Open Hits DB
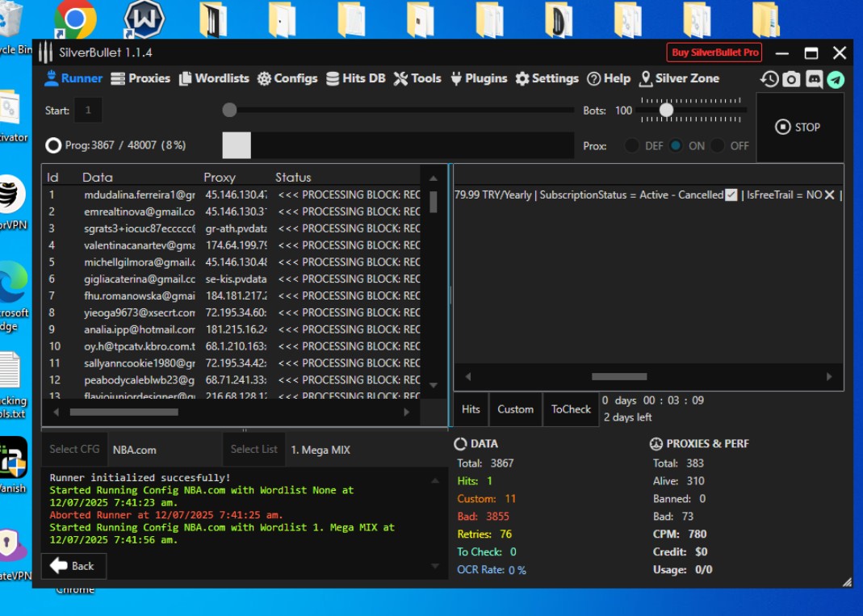The height and width of the screenshot is (616, 863). tap(355, 79)
